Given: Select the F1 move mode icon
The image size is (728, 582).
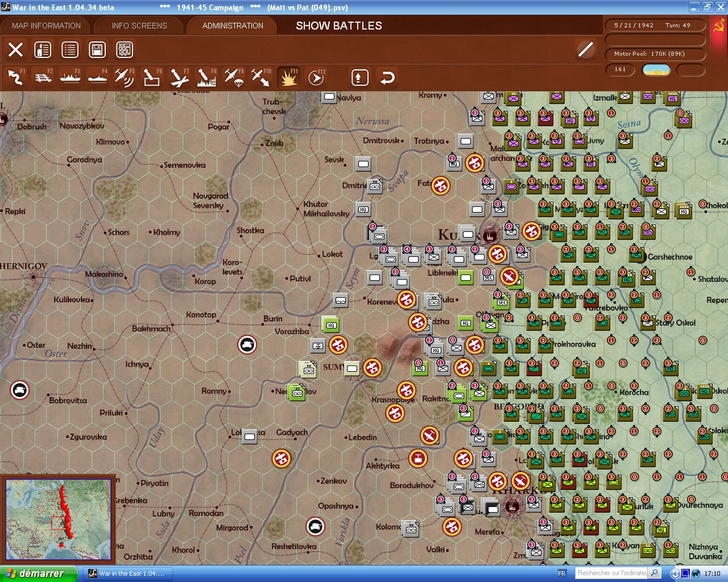Looking at the screenshot, I should coord(16,77).
